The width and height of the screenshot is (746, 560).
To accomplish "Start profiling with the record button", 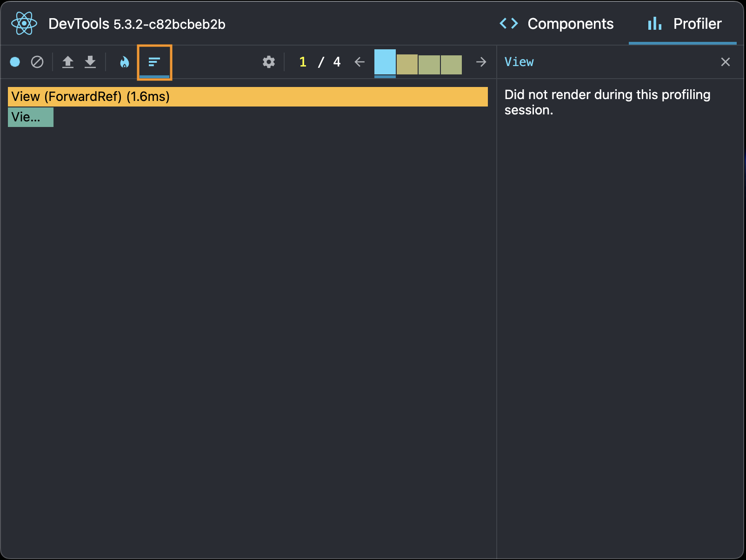I will pos(15,62).
